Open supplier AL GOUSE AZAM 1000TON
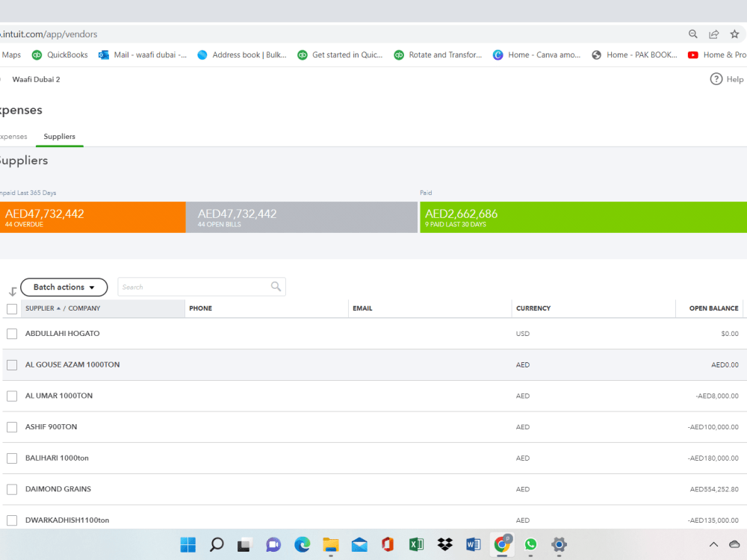The image size is (747, 560). (72, 364)
